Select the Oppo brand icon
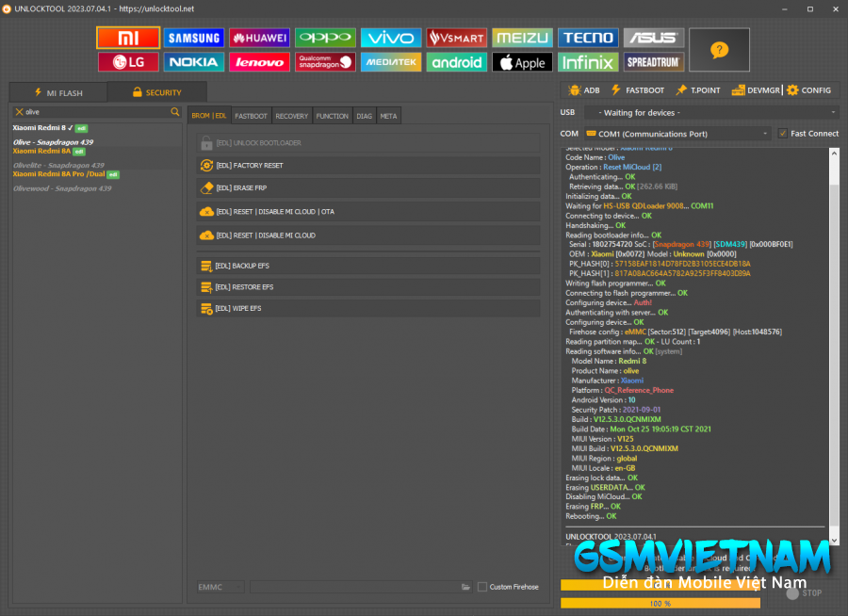The height and width of the screenshot is (616, 848). pos(326,38)
